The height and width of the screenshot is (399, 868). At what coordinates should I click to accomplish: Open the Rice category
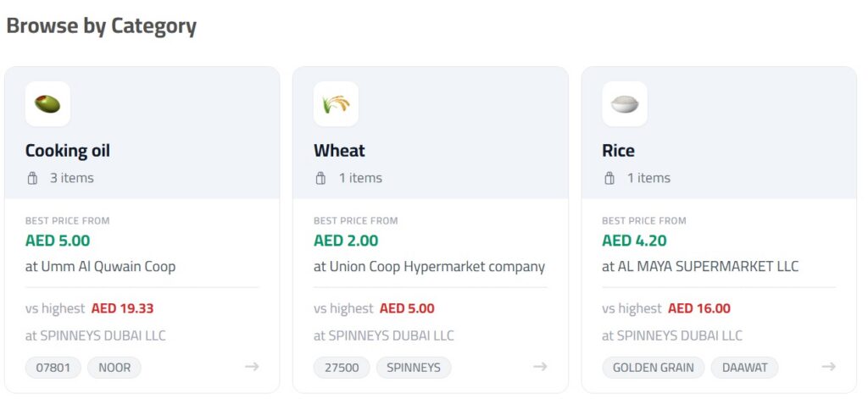[618, 151]
